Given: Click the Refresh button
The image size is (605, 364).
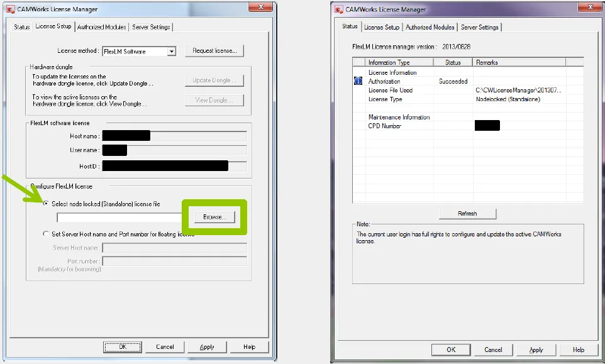Looking at the screenshot, I should point(467,214).
